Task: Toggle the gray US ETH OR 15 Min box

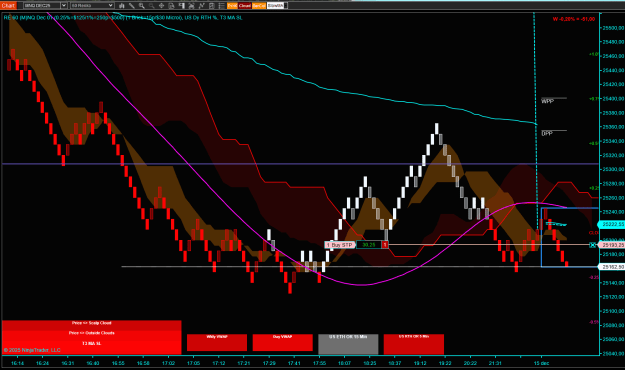Action: pos(348,344)
